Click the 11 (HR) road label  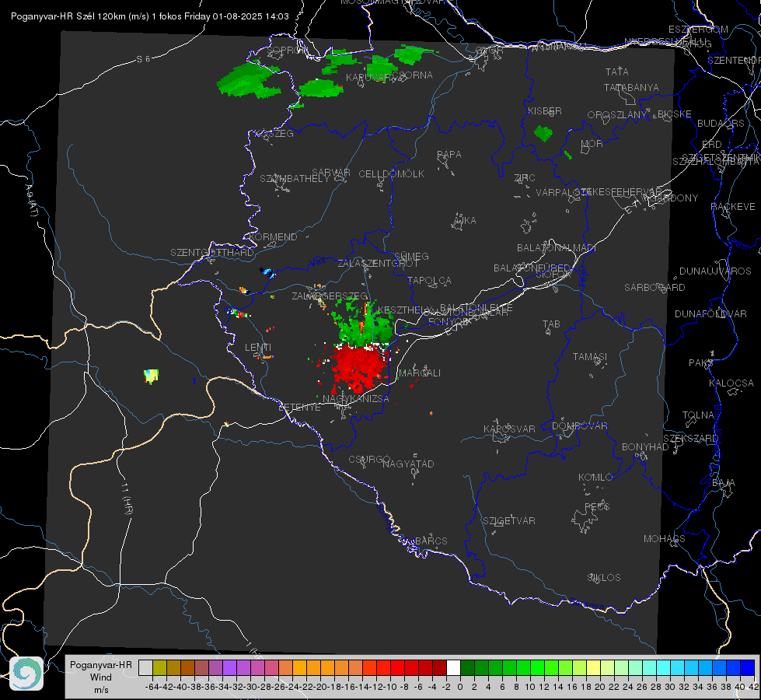click(127, 499)
